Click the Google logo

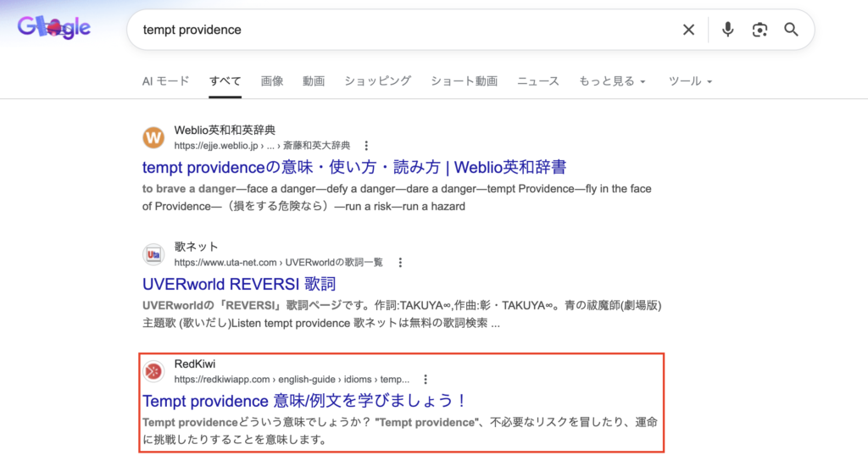tap(53, 28)
